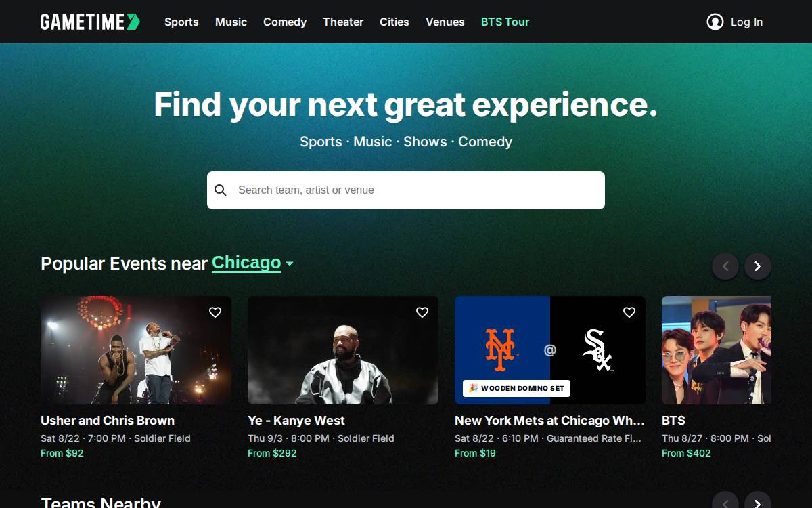This screenshot has height=508, width=812.
Task: Click From $19 price
Action: click(x=475, y=453)
